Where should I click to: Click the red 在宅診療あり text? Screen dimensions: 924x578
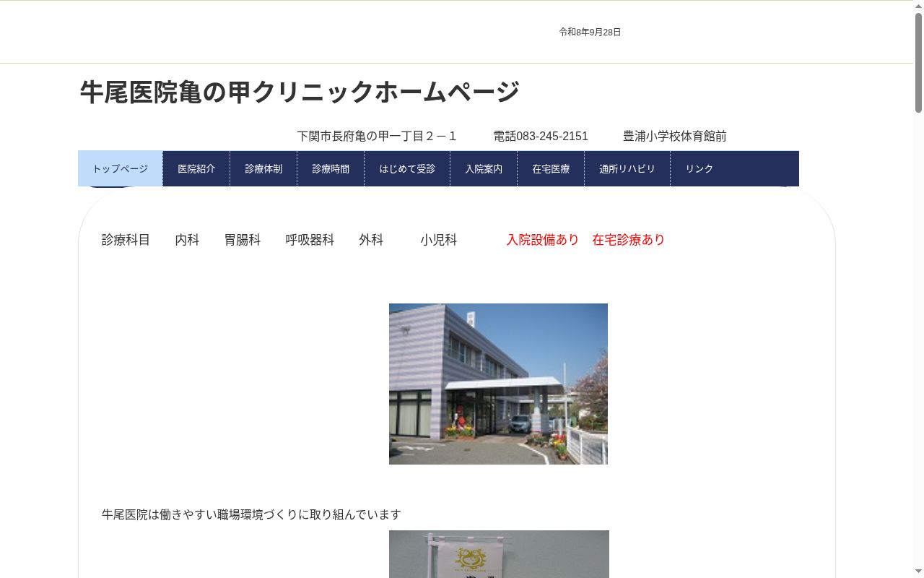pos(628,240)
